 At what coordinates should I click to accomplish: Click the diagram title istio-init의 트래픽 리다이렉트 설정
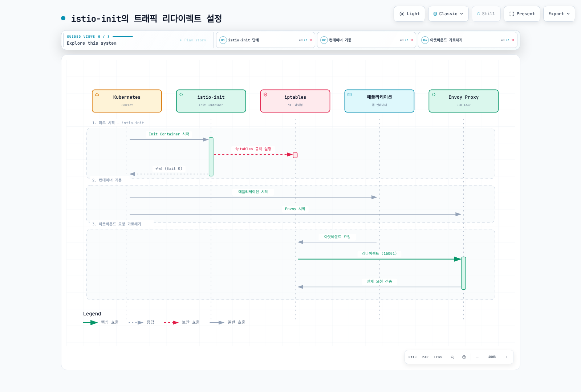(146, 19)
